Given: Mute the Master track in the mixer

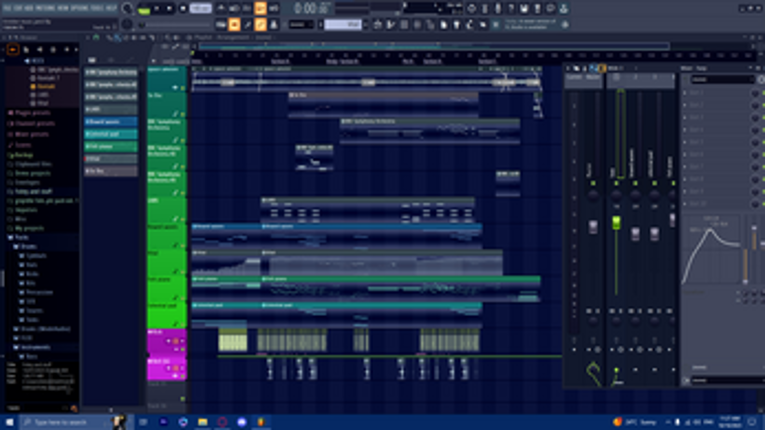Looking at the screenshot, I should [593, 183].
